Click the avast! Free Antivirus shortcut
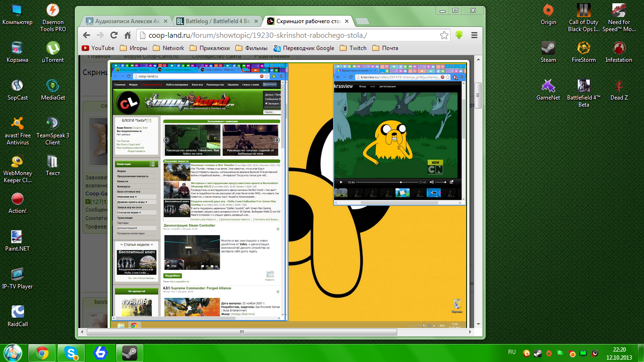Image resolution: width=644 pixels, height=362 pixels. click(17, 131)
